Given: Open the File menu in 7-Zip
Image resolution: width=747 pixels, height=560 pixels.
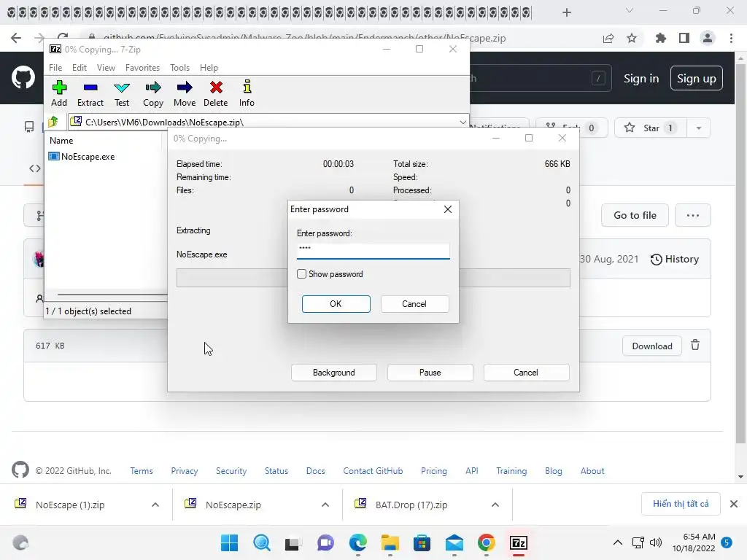Looking at the screenshot, I should pos(55,68).
